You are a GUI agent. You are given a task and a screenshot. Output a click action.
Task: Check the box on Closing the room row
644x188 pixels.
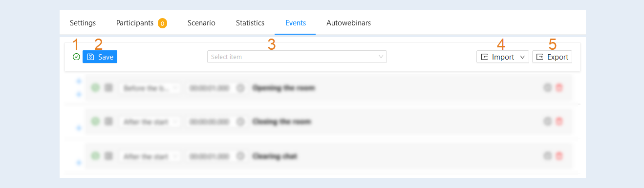[x=108, y=121]
